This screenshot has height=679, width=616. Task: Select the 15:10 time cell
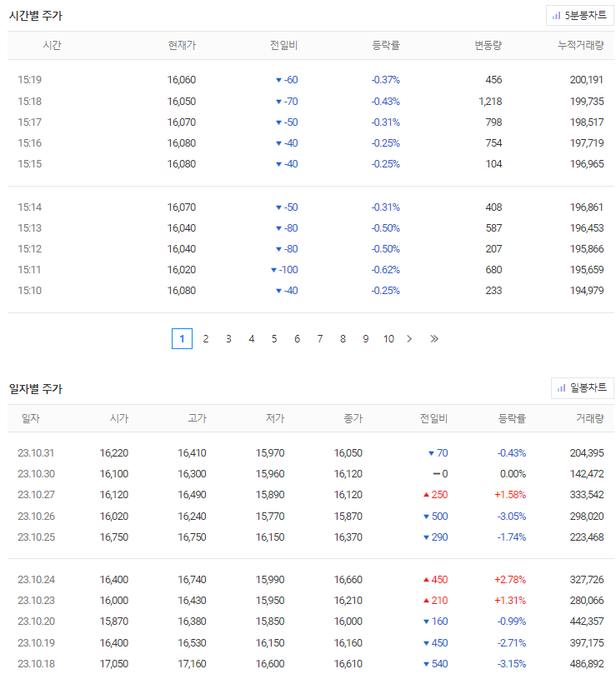tap(29, 291)
